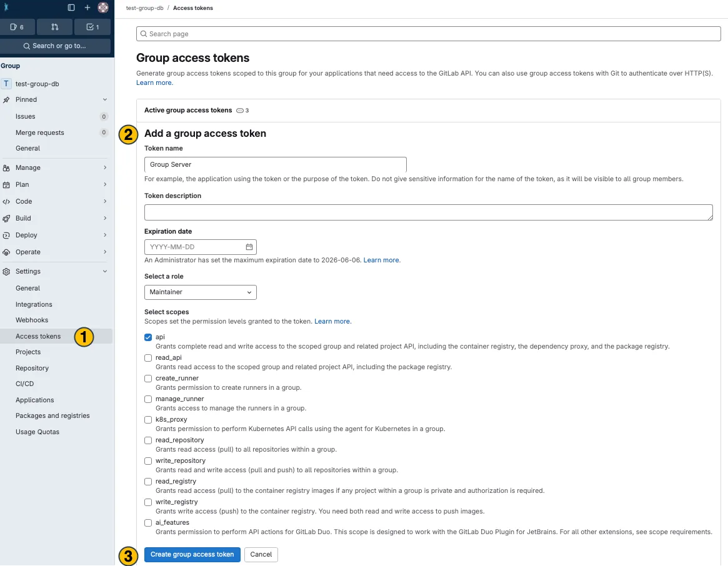
Task: Click the Token description text area
Action: (428, 212)
